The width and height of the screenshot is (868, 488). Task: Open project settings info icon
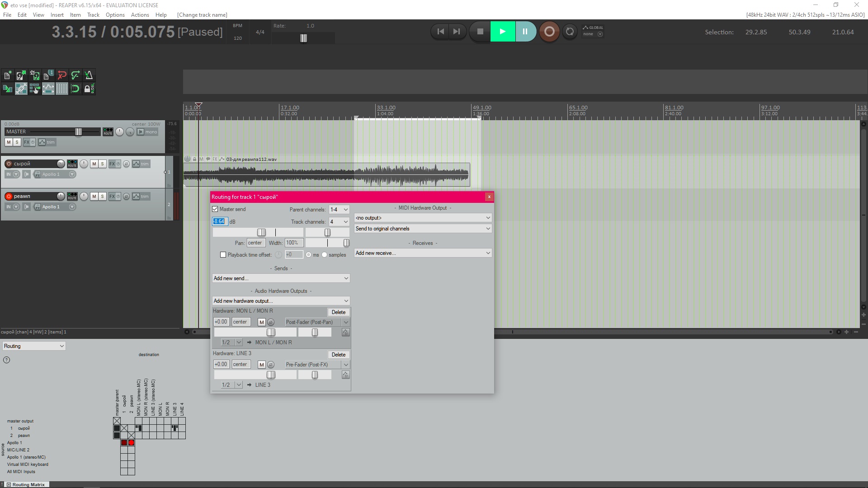pos(48,75)
